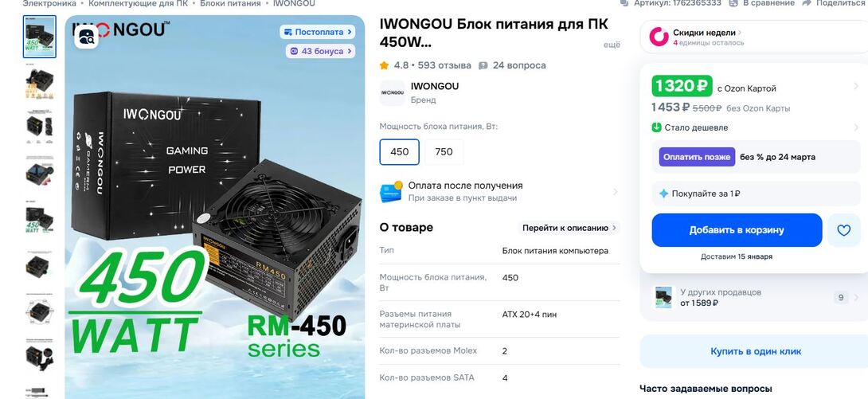Click the В сравнение compare icon
Image resolution: width=868 pixels, height=399 pixels.
(733, 2)
